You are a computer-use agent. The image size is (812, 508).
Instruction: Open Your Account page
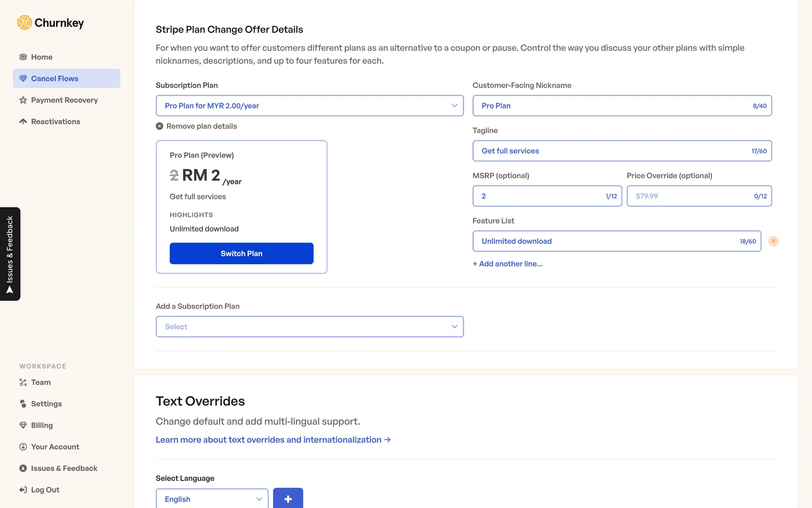coord(55,447)
